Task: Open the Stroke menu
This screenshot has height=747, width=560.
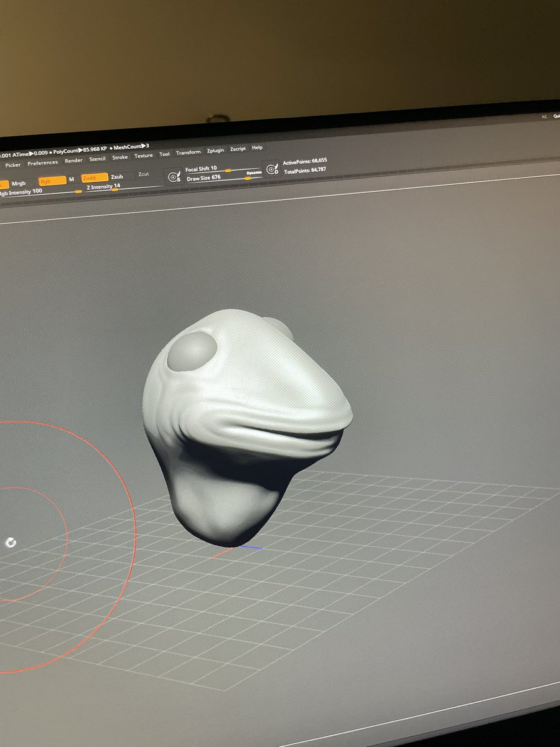Action: tap(120, 157)
